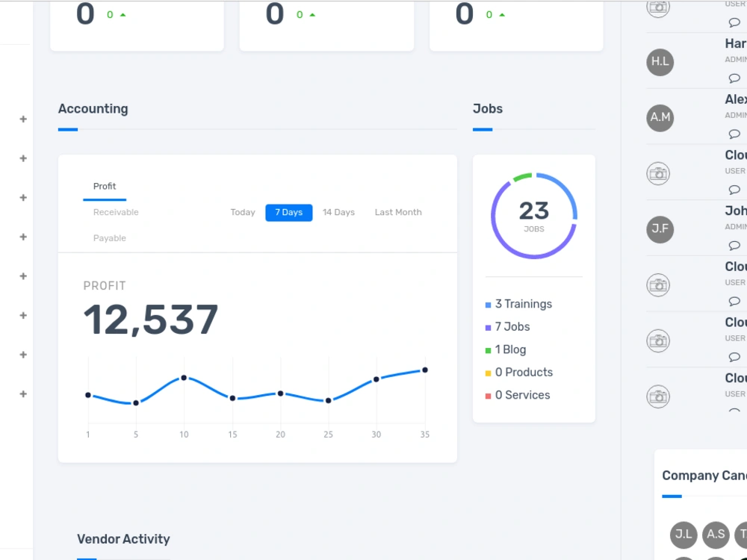Switch to the Receivable tab
The height and width of the screenshot is (560, 747).
click(x=116, y=212)
